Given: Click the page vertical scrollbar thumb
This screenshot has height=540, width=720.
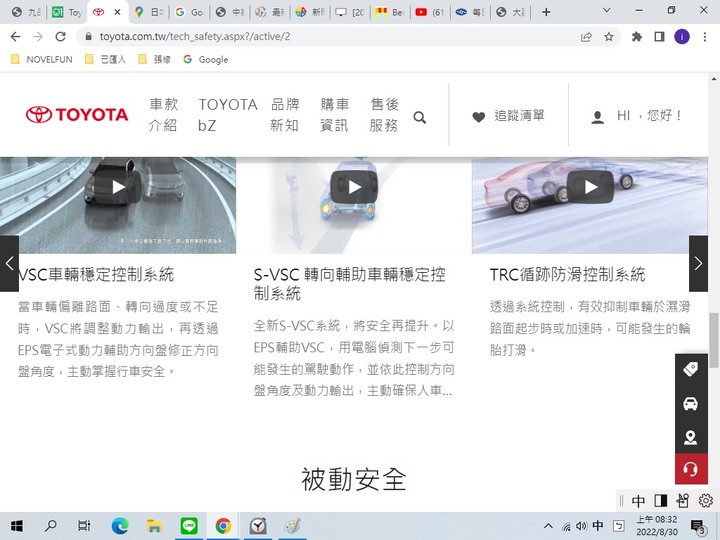Looking at the screenshot, I should click(714, 340).
